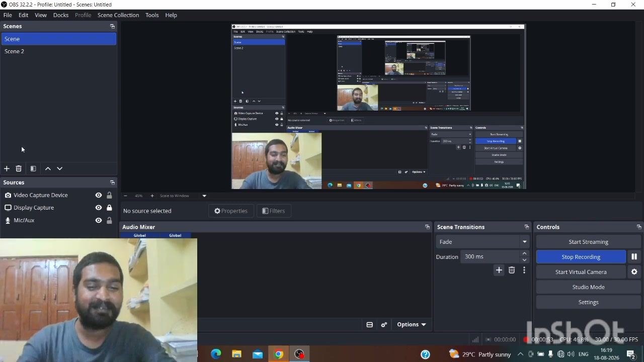Open the Tools menu
This screenshot has height=362, width=644.
coord(152,15)
